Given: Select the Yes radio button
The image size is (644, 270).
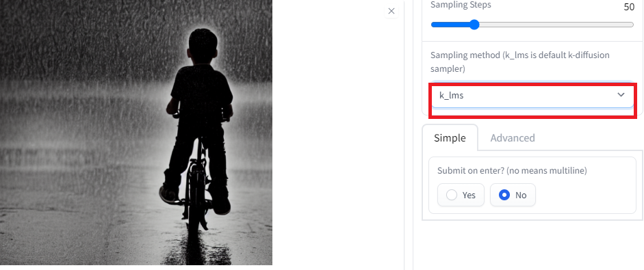Looking at the screenshot, I should pyautogui.click(x=452, y=195).
